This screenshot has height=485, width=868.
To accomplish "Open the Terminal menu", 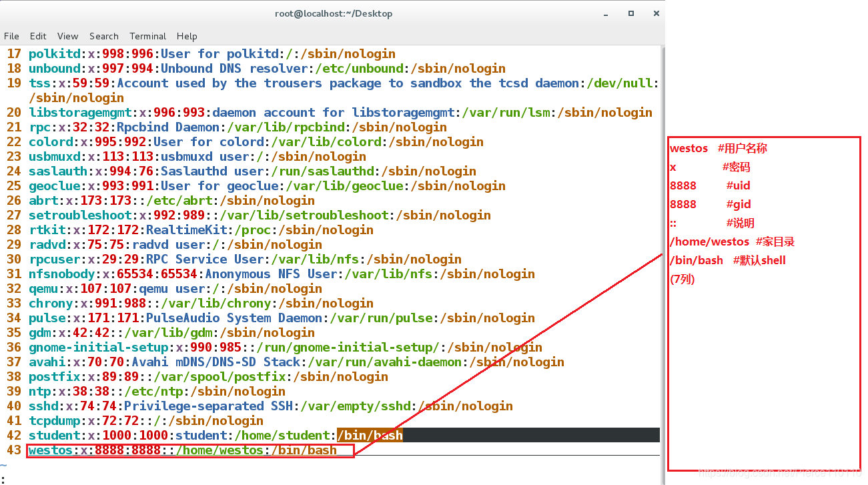I will (x=147, y=36).
